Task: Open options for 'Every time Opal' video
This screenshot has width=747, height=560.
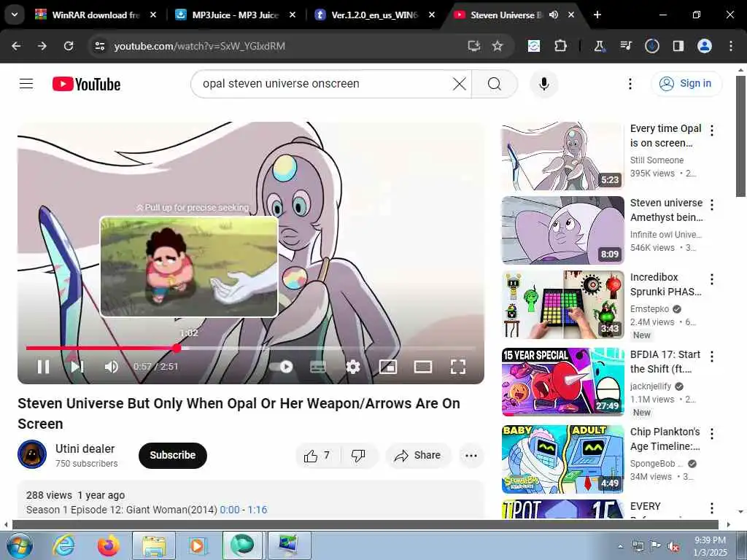Action: coord(712,131)
